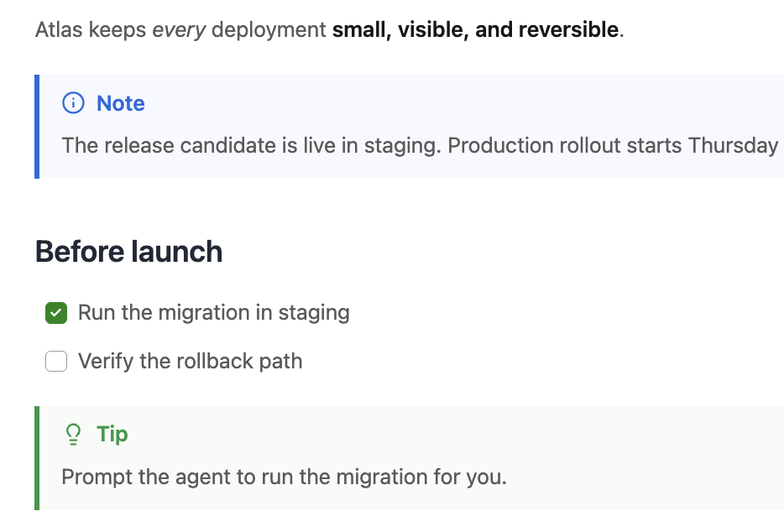Viewport: 784px width, 532px height.
Task: Click the 'Before launch' heading
Action: point(128,251)
